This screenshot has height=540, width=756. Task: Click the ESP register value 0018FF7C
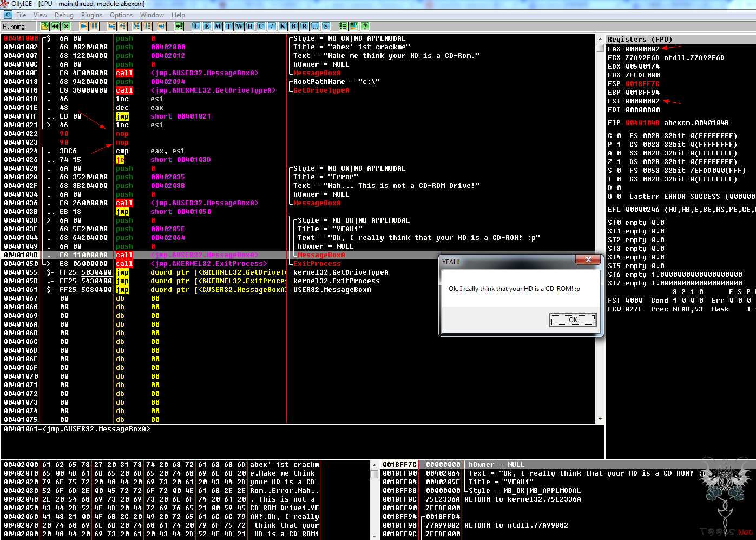tap(642, 84)
